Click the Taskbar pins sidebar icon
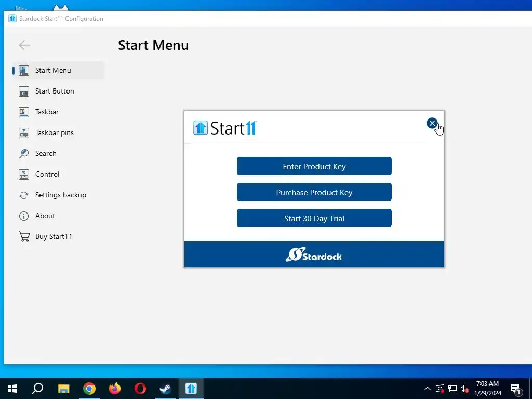 (24, 132)
